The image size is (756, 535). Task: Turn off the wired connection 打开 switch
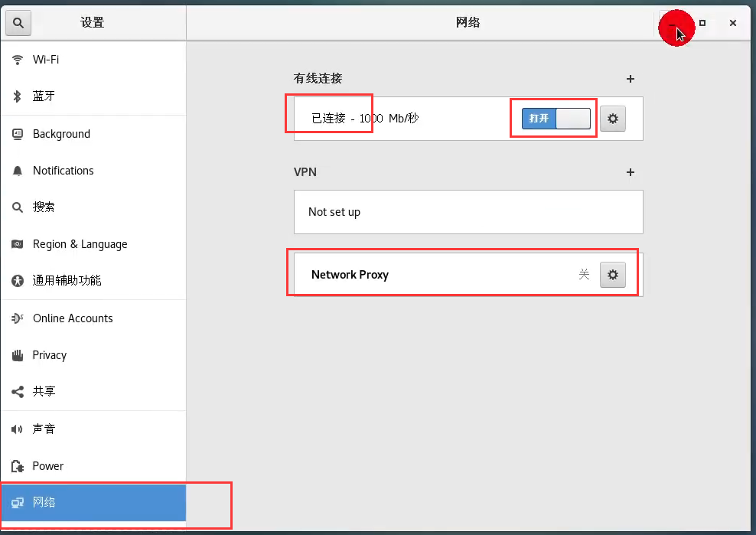(556, 119)
